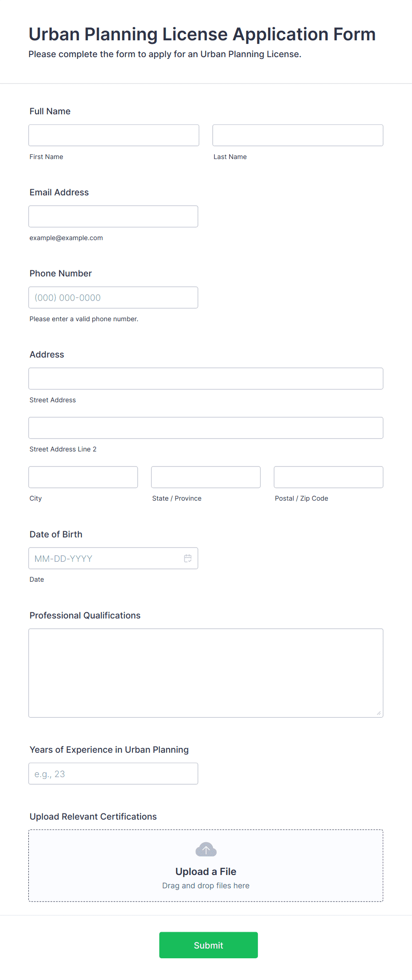Click the textarea resize handle corner
This screenshot has height=980, width=412.
point(378,713)
